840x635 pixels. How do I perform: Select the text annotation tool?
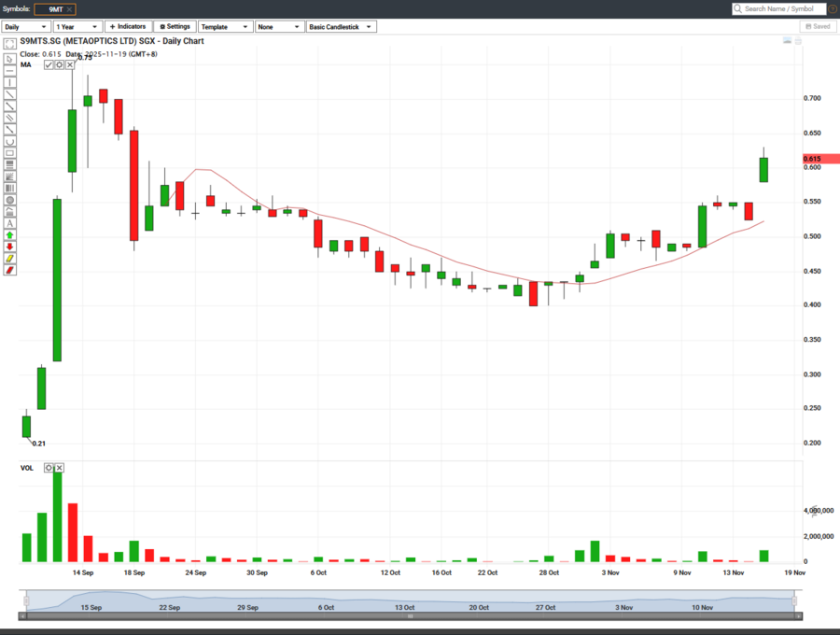[x=9, y=223]
